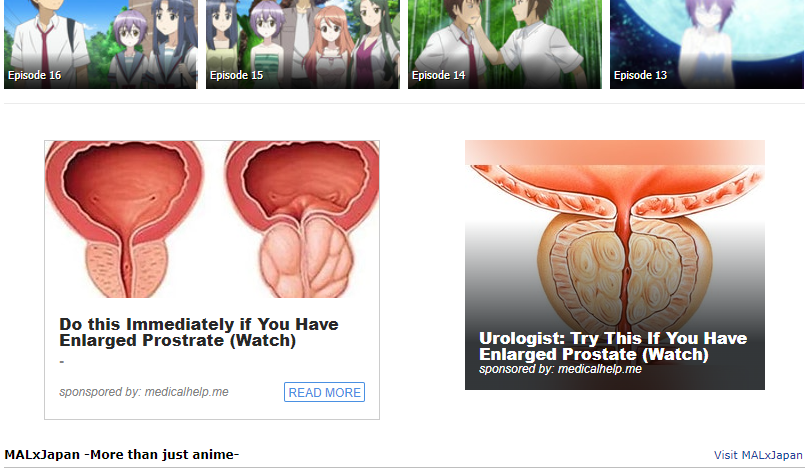Viewport: 805px width, 471px height.
Task: Click the prostate cross-section image in right ad
Action: pyautogui.click(x=615, y=247)
